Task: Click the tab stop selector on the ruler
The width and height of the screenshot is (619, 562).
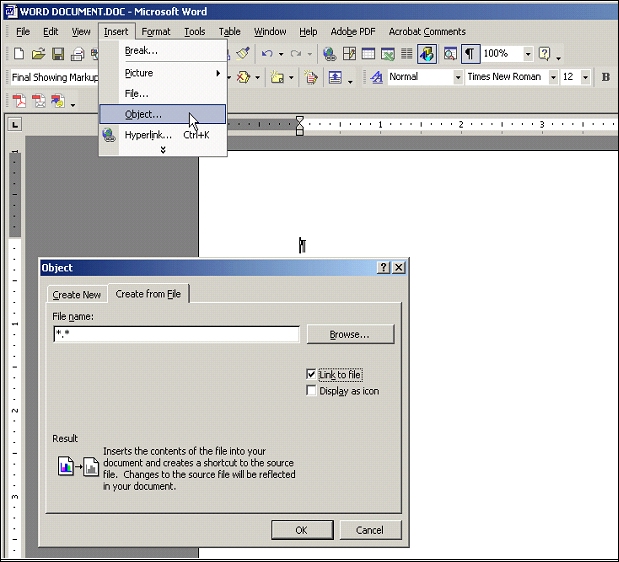Action: point(15,125)
